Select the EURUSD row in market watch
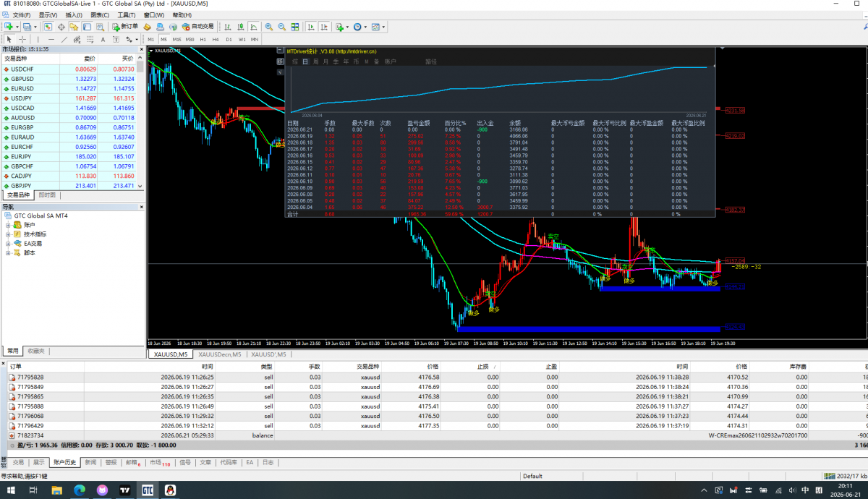The height and width of the screenshot is (499, 868). click(70, 88)
